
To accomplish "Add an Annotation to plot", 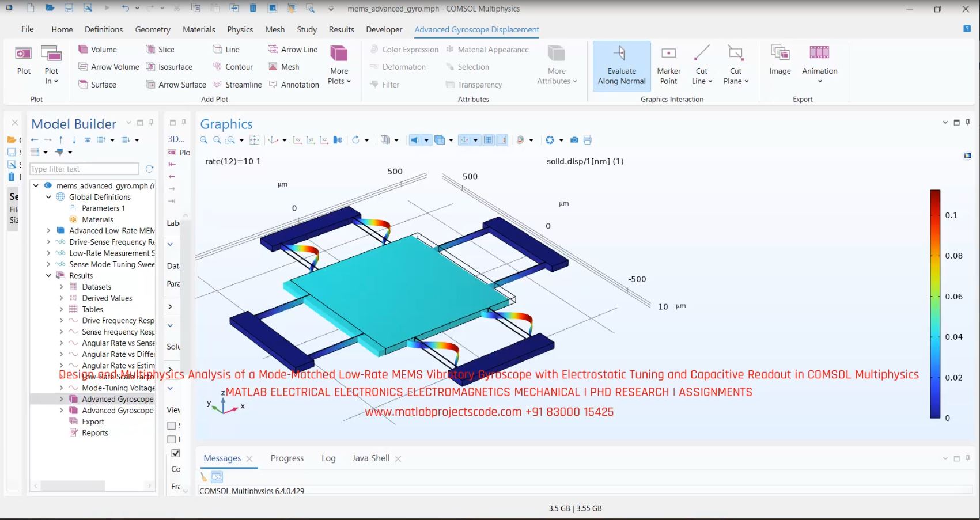I will [294, 85].
